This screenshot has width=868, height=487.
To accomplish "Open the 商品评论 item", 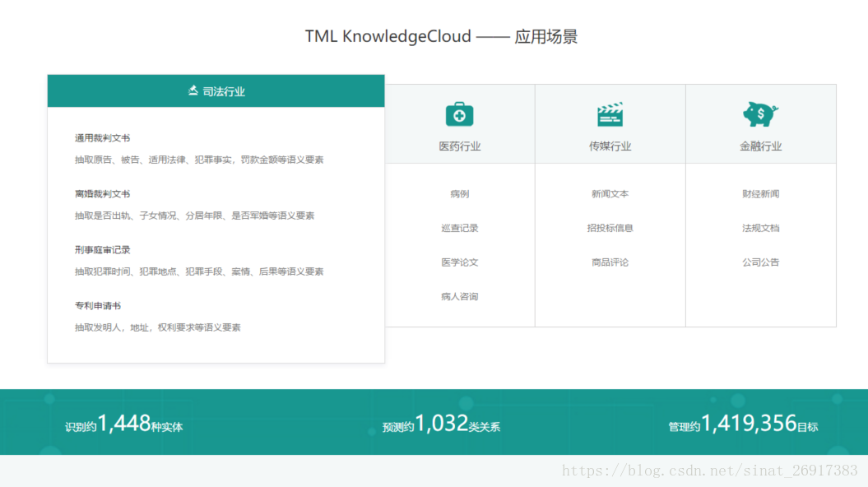I will (610, 262).
